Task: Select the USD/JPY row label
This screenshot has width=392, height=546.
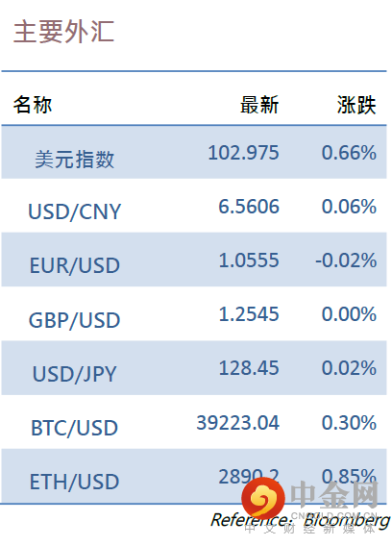Action: click(x=75, y=374)
